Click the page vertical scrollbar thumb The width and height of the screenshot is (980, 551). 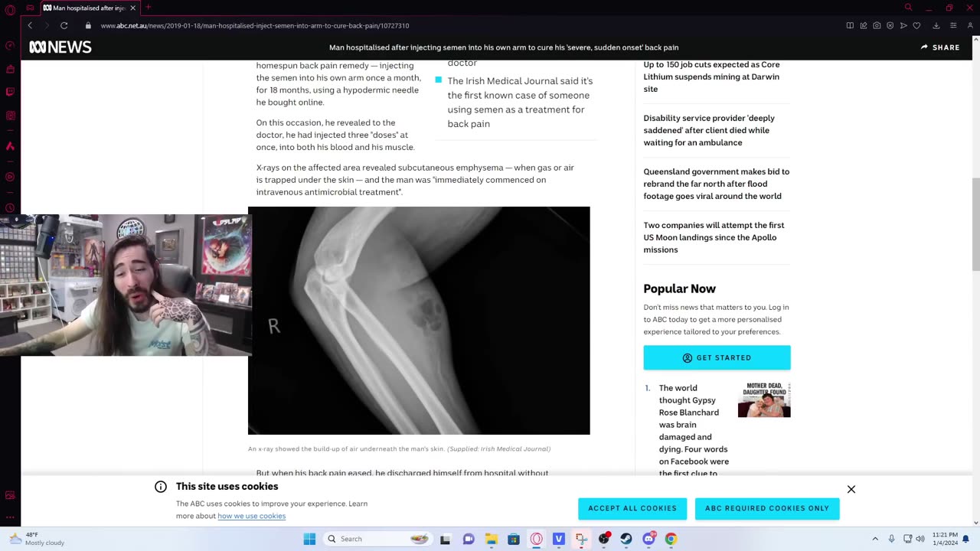(x=975, y=223)
